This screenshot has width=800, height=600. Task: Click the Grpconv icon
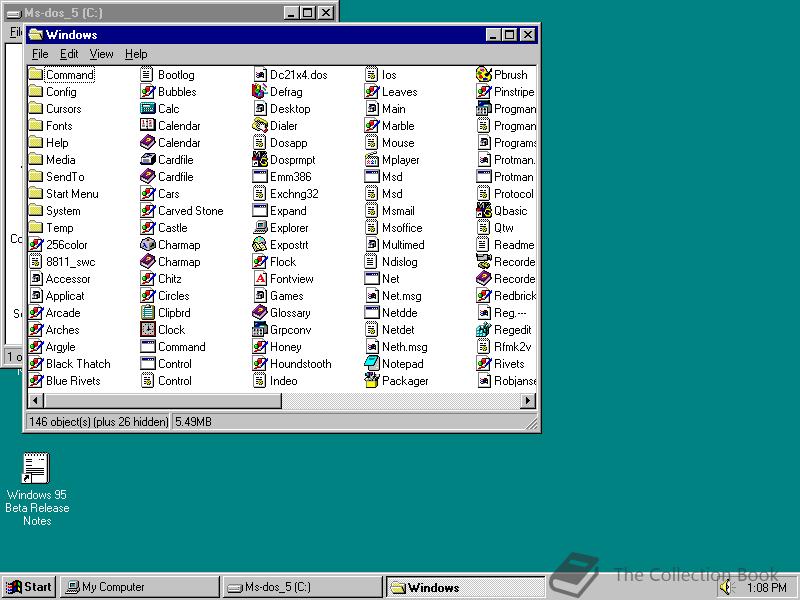point(259,330)
